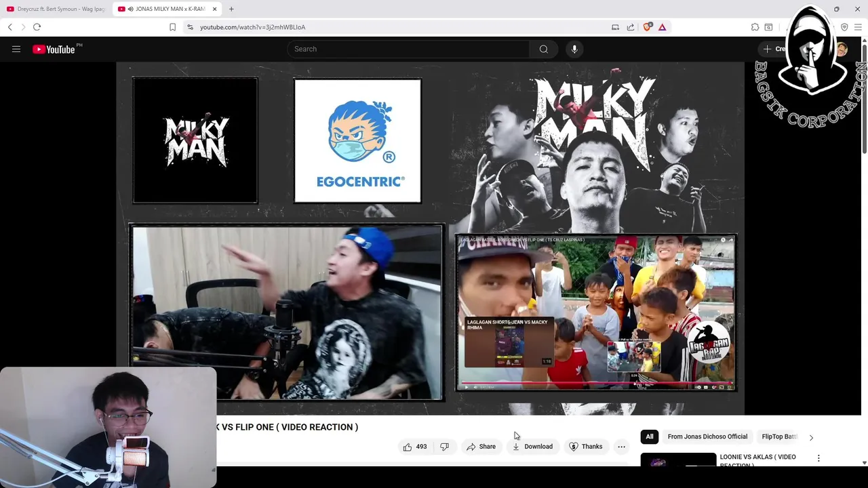
Task: Select the FlipTop Battles chip
Action: coord(779,436)
